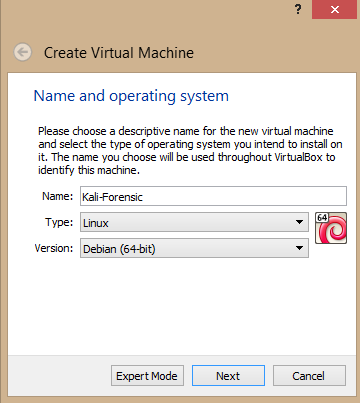Click the Type: label
Screen dimensions: 360x403
(59, 222)
